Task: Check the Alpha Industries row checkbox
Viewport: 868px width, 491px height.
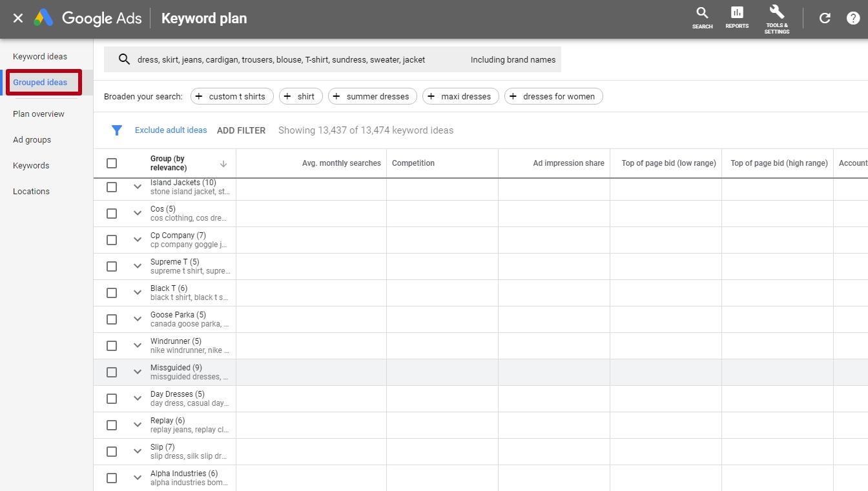Action: [x=112, y=478]
